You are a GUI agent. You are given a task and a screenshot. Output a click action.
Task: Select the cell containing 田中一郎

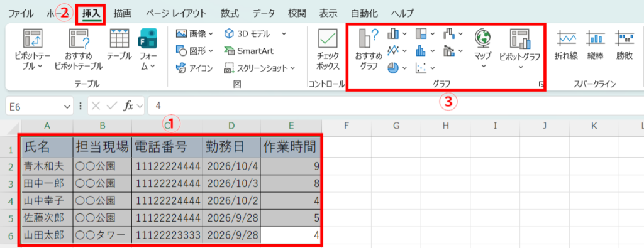click(x=47, y=183)
